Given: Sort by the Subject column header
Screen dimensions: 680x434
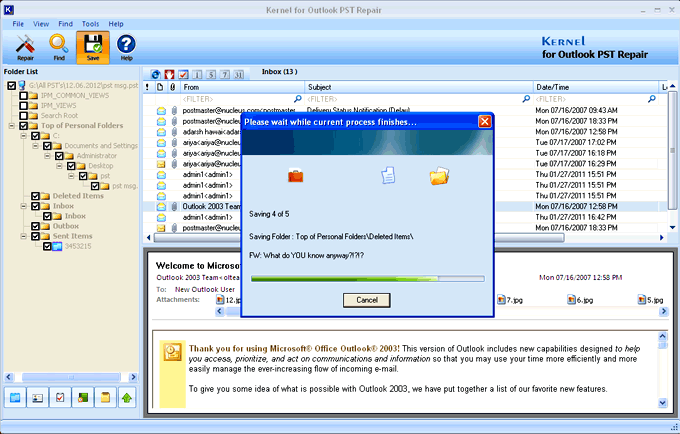Looking at the screenshot, I should coord(418,87).
